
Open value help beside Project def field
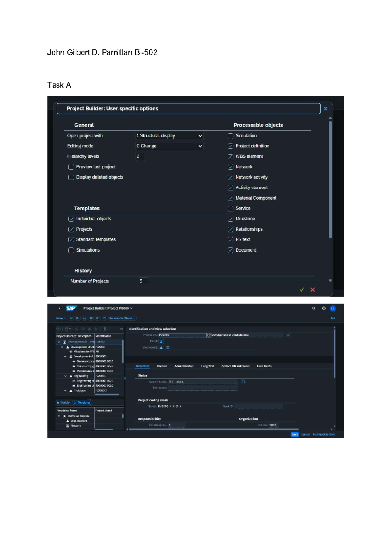(x=209, y=335)
